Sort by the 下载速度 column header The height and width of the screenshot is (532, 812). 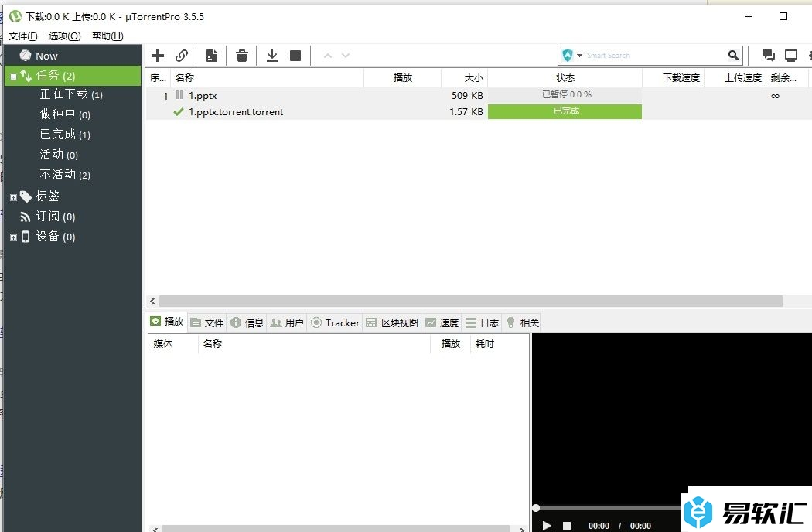coord(673,77)
